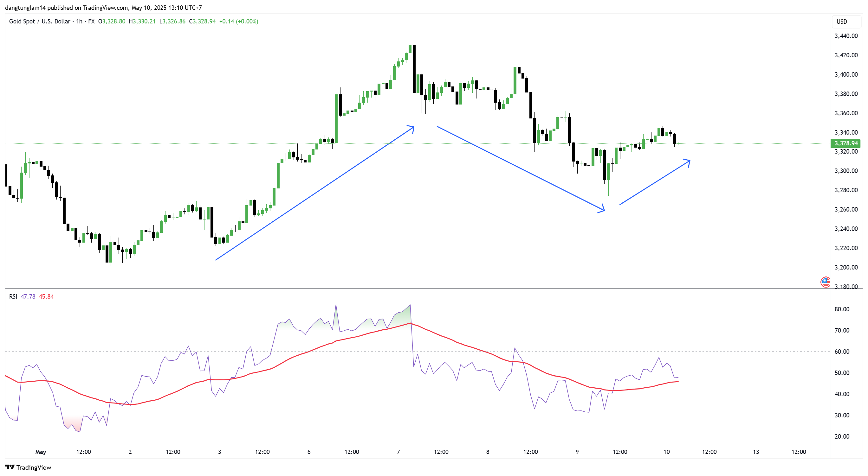Click the low price L3,326.86
The width and height of the screenshot is (868, 476).
(172, 21)
